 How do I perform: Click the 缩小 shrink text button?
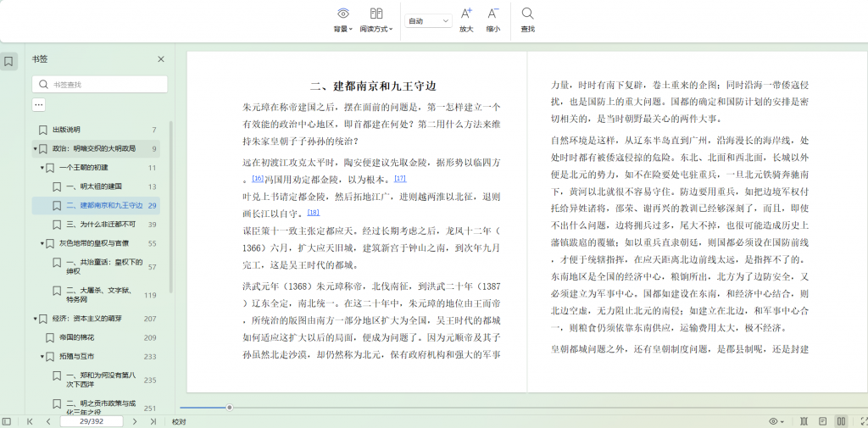[x=492, y=20]
